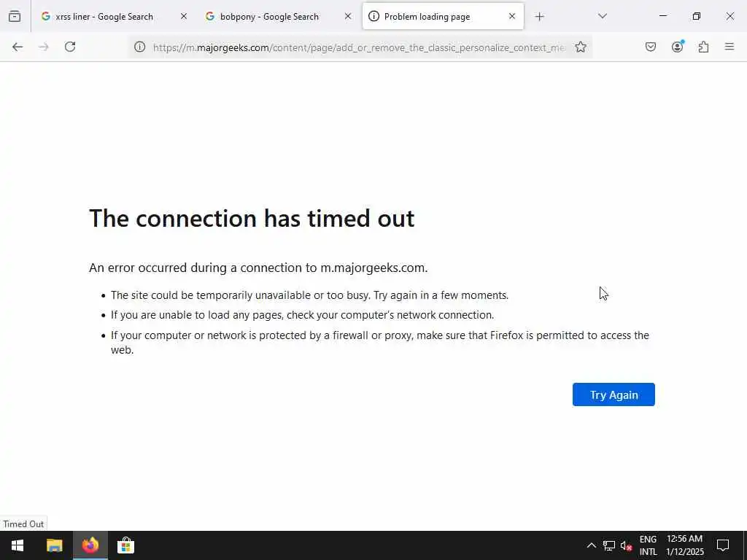Click the connection has timed out heading
The width and height of the screenshot is (747, 560).
[252, 218]
